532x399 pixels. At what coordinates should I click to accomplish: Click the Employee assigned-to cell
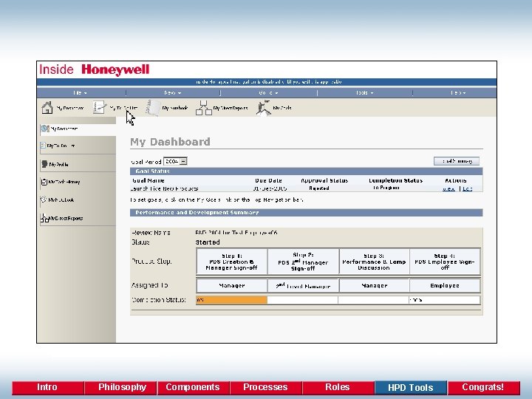click(x=445, y=286)
